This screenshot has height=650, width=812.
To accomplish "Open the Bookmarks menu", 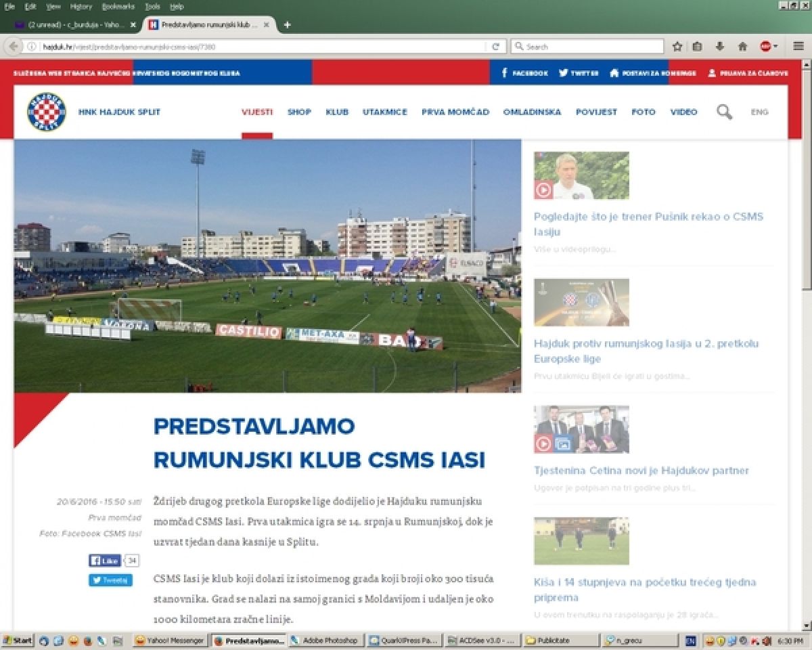I will coord(118,6).
